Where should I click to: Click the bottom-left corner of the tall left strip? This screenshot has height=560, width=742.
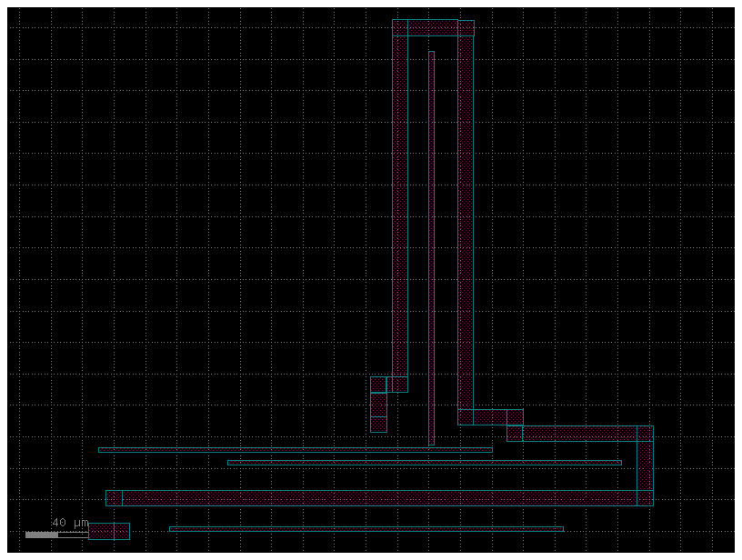pos(394,390)
